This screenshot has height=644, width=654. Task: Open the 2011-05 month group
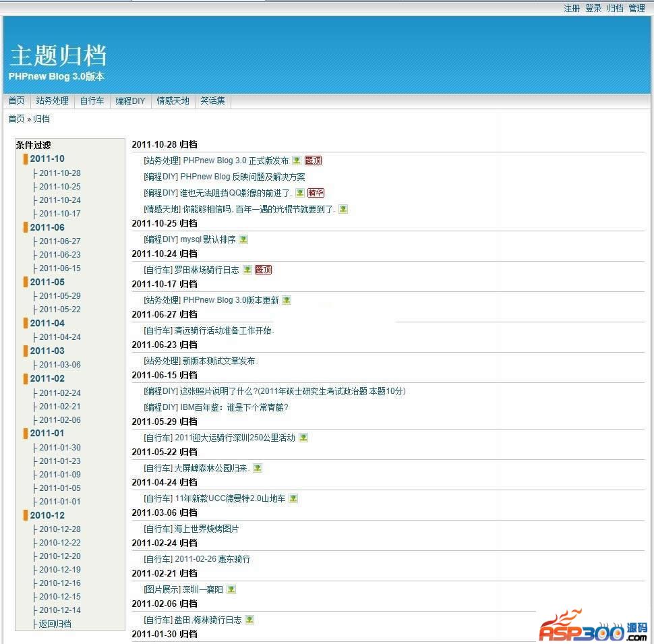click(47, 283)
